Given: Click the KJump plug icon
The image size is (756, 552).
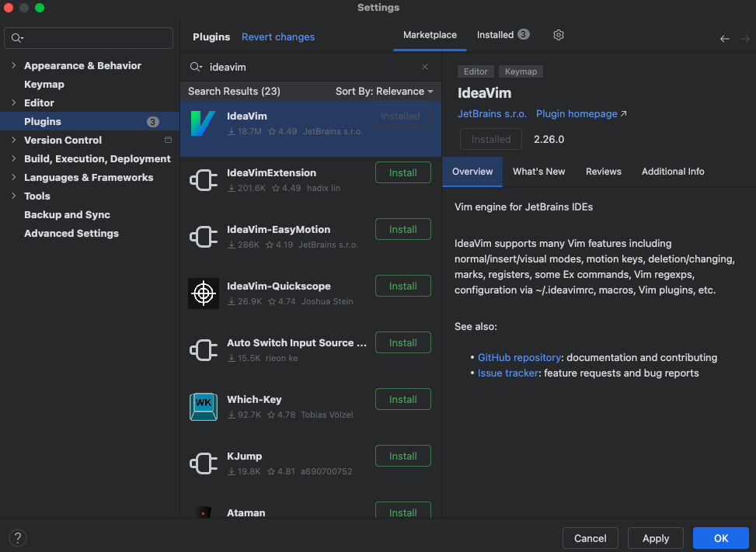Looking at the screenshot, I should 203,463.
